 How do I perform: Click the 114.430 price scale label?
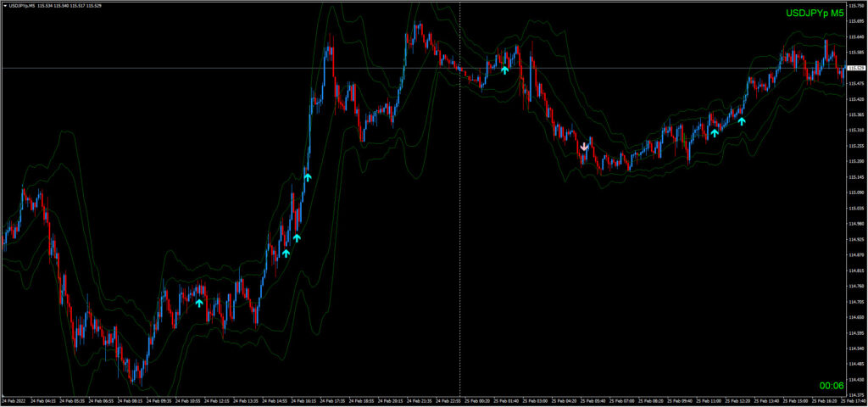pos(856,380)
